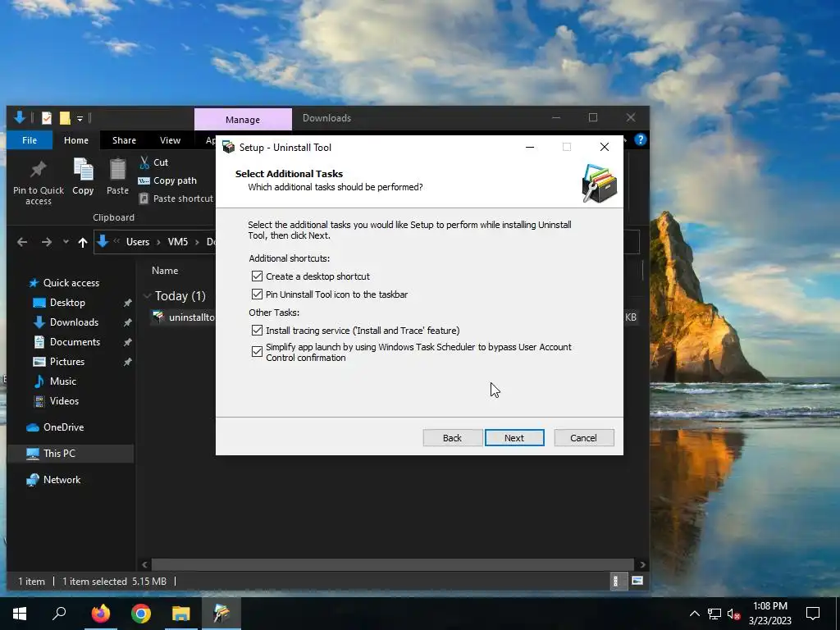Image resolution: width=840 pixels, height=630 pixels.
Task: Click the Properties quick access toolbar icon
Action: 47,118
